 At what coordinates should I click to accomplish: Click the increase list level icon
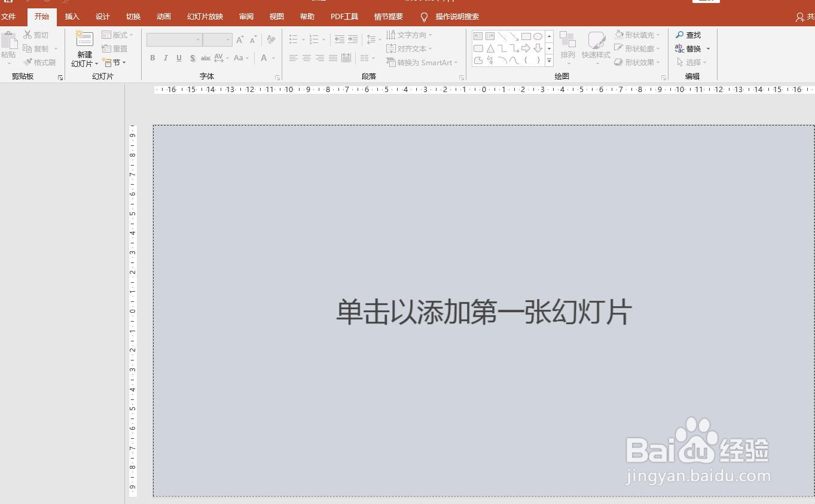pyautogui.click(x=353, y=39)
